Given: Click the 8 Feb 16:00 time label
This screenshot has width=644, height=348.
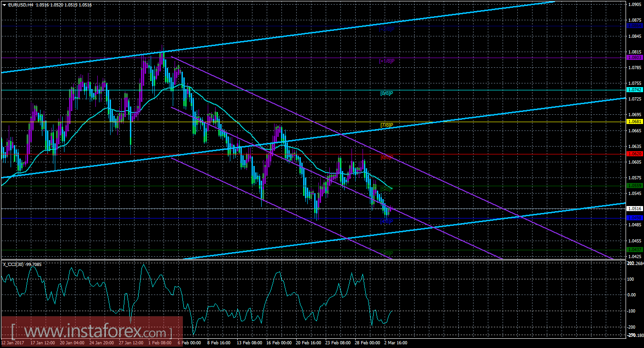Looking at the screenshot, I should tap(219, 343).
